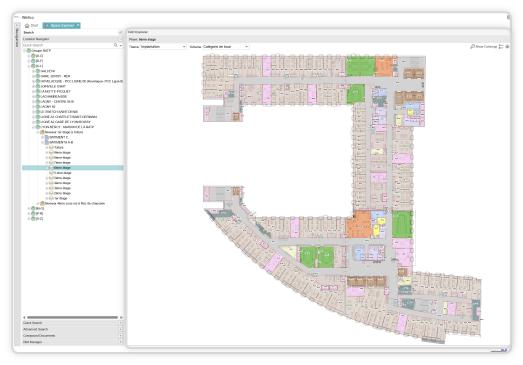The width and height of the screenshot is (523, 365).
Task: Click the globe icon beside [A-C]
Action: point(33,56)
